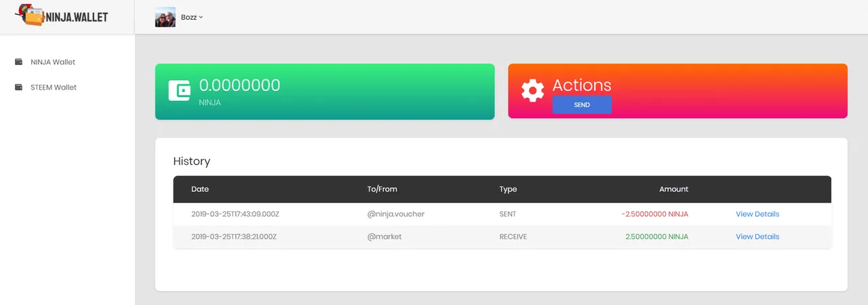This screenshot has height=305, width=868.
Task: Click the 0.0000000 balance value
Action: (x=239, y=85)
